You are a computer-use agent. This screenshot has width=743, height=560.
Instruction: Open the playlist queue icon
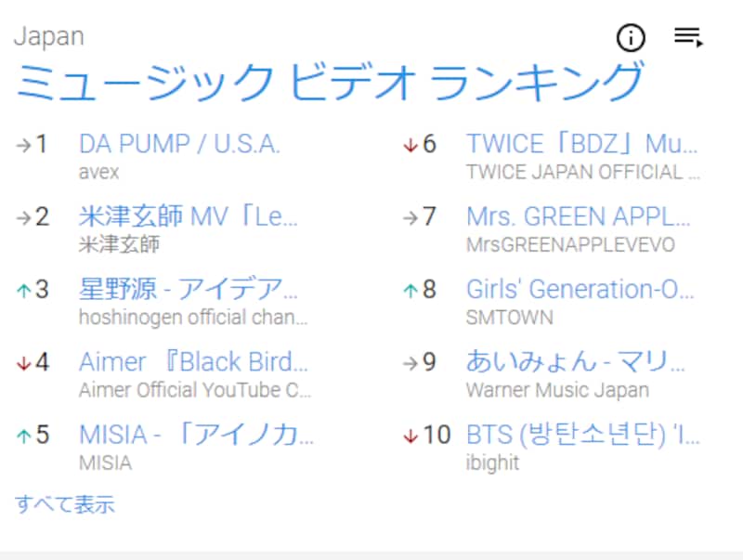pyautogui.click(x=687, y=38)
